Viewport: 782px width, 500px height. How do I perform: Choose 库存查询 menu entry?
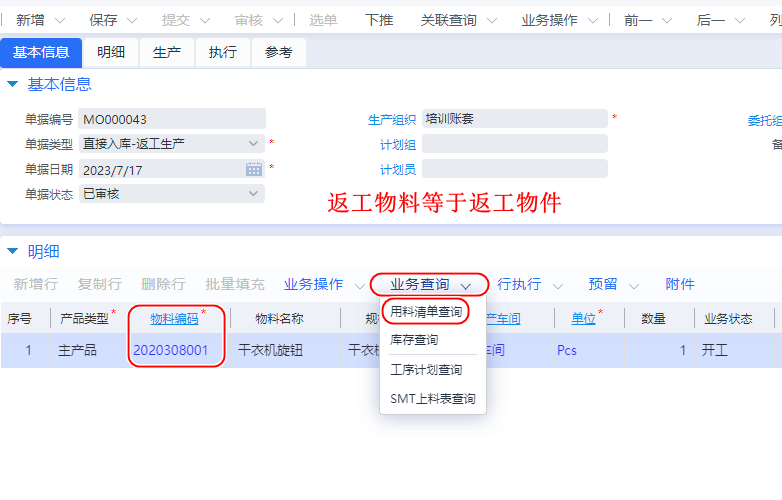pos(414,340)
